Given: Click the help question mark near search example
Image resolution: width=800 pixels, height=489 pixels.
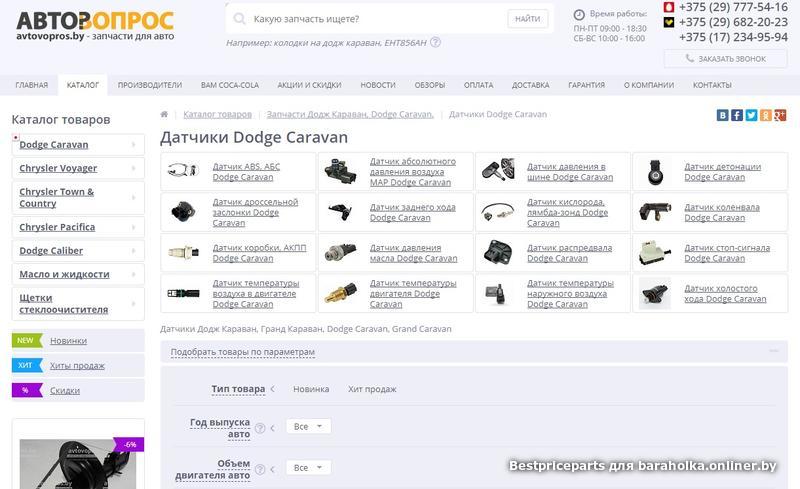Looking at the screenshot, I should pos(435,42).
